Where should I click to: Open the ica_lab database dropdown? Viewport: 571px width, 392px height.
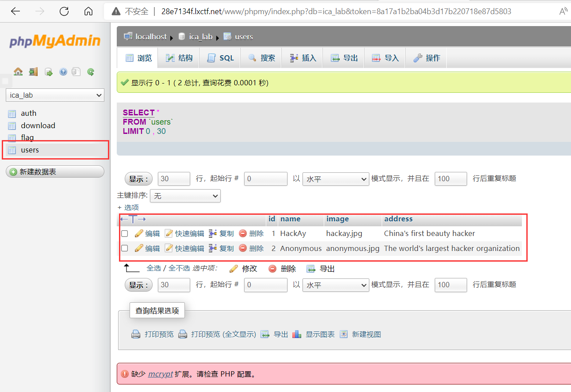55,95
